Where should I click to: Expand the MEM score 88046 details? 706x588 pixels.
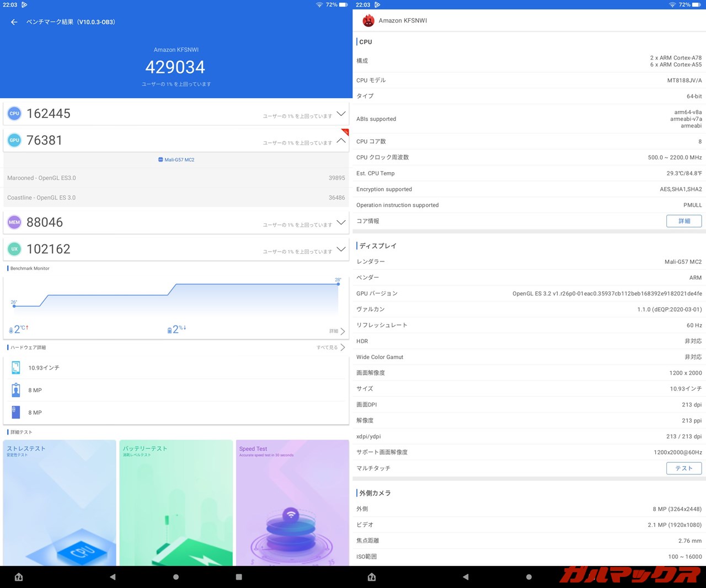(341, 222)
